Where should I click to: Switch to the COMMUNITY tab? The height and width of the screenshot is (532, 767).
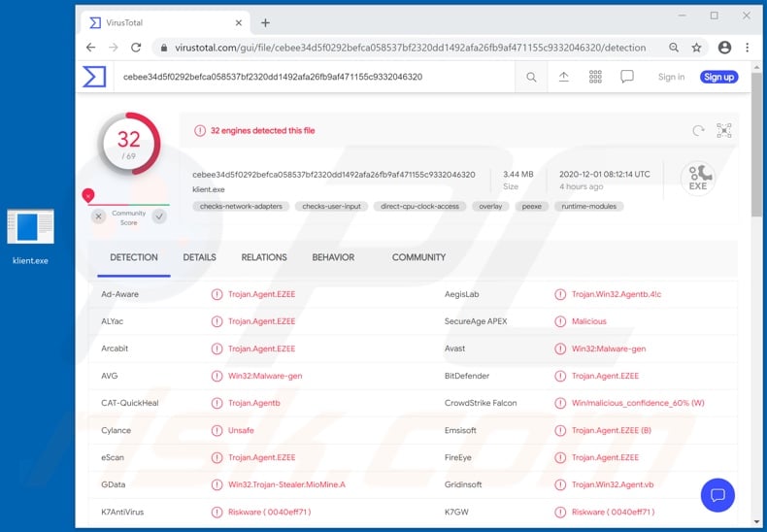tap(418, 257)
